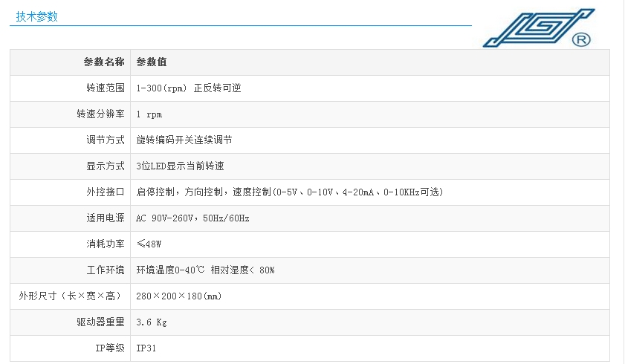Click the 3位LED显示当前转速 value

[x=181, y=166]
